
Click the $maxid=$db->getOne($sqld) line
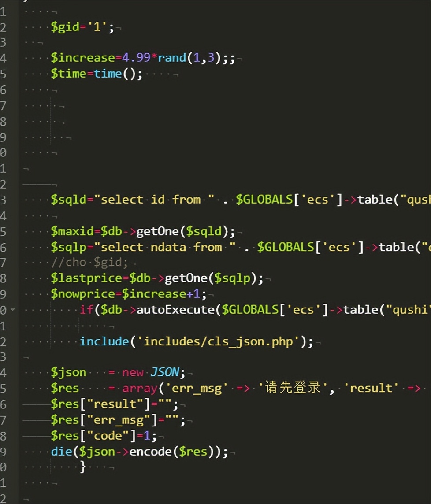pyautogui.click(x=143, y=231)
